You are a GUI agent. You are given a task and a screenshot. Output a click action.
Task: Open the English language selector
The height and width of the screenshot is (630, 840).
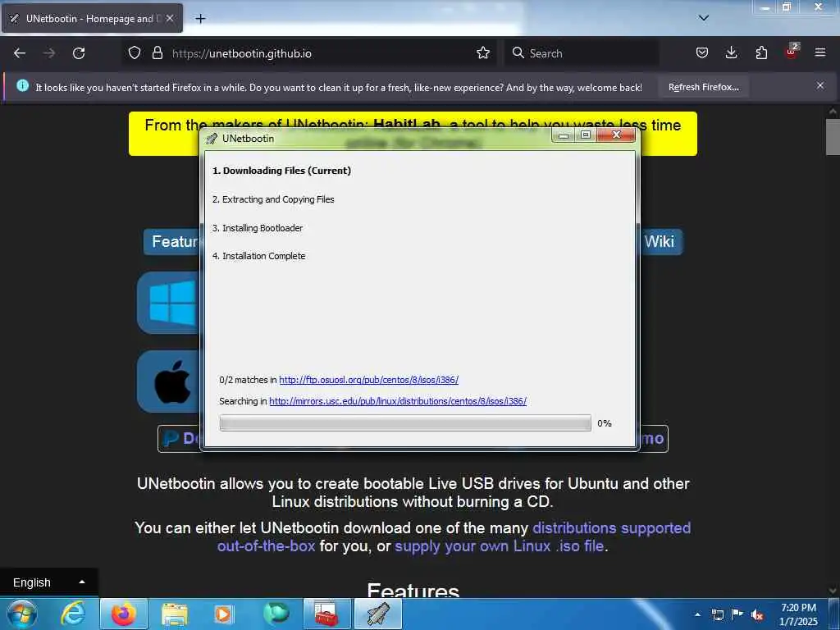(x=48, y=582)
